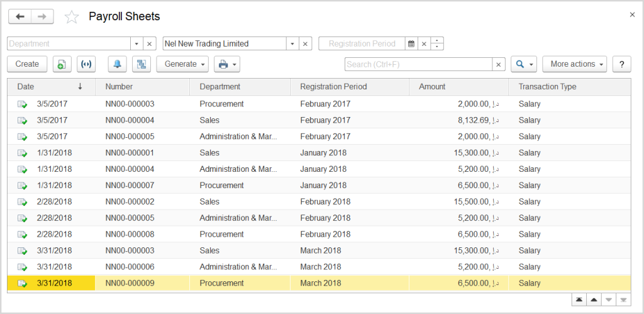Sort by Transaction Type column header
The width and height of the screenshot is (644, 314).
point(570,87)
